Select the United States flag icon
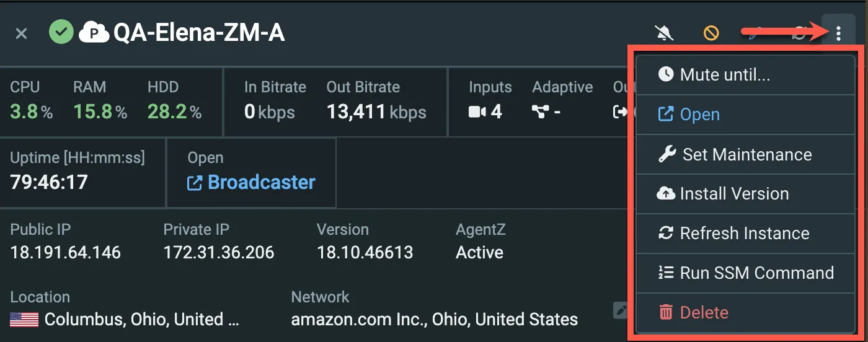 pyautogui.click(x=24, y=320)
